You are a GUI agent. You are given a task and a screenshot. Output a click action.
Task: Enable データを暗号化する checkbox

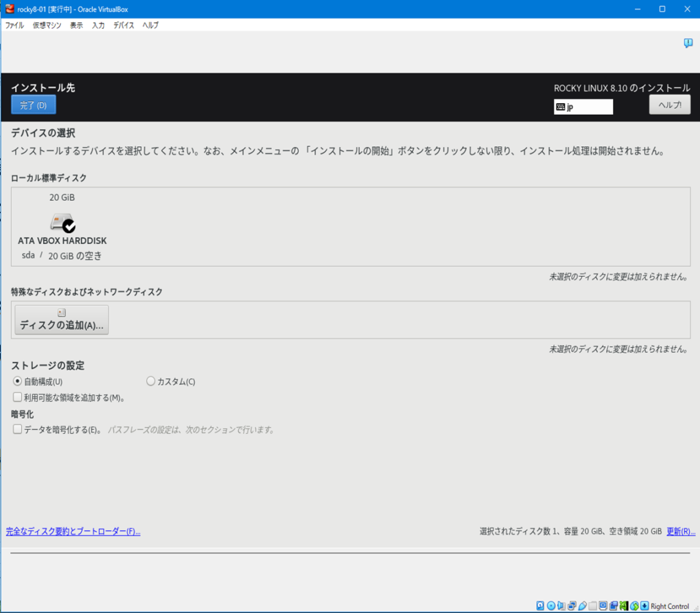point(18,430)
